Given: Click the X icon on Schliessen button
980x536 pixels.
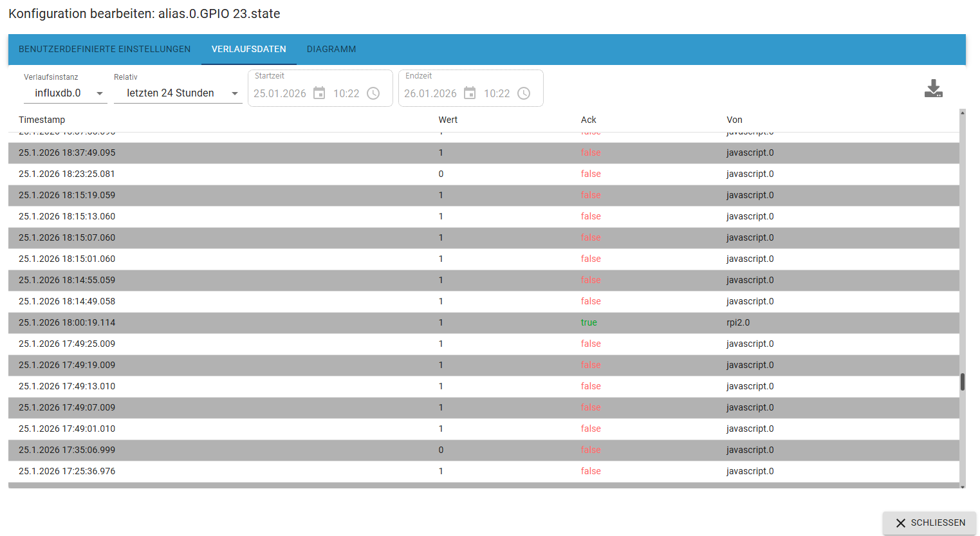Looking at the screenshot, I should 900,523.
